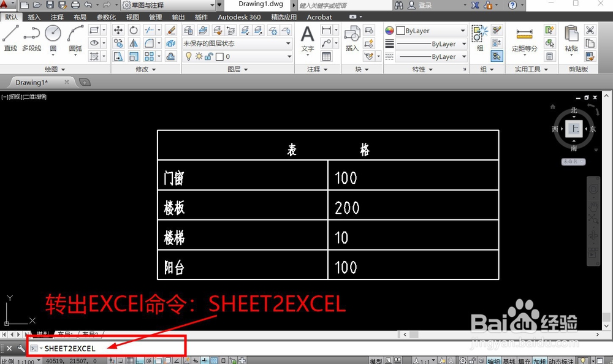Toggle 基线 status bar button
Screen dimensions: 613x364
(x=509, y=360)
